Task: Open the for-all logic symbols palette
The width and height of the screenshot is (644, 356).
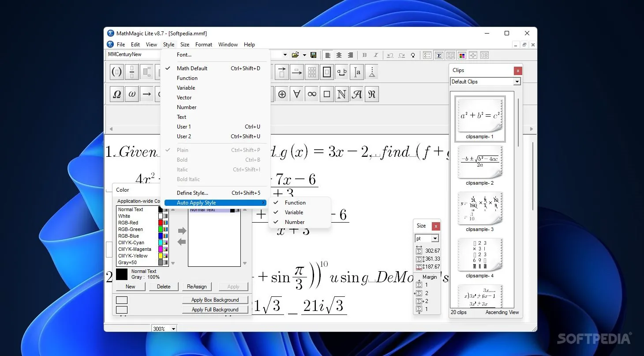Action: (x=297, y=94)
